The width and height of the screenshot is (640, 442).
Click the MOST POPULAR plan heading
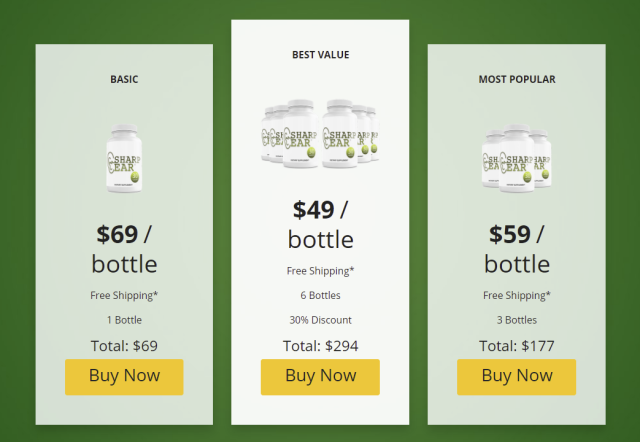pos(517,79)
